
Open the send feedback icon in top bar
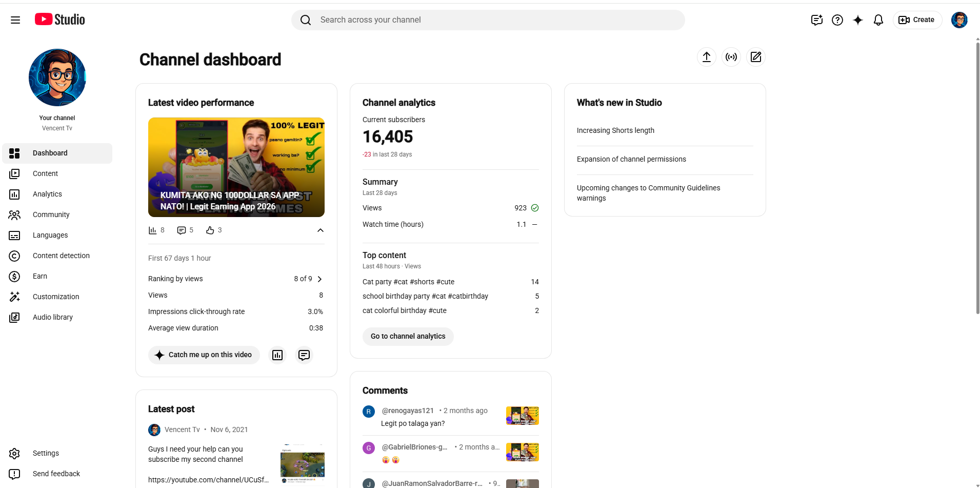click(x=817, y=20)
